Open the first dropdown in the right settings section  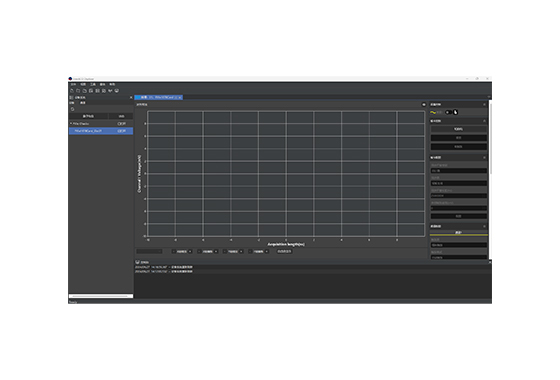click(459, 171)
